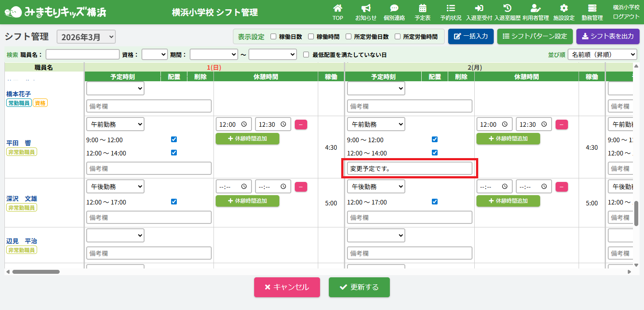Click the 職員名 search input field
This screenshot has width=644, height=310.
coord(82,54)
